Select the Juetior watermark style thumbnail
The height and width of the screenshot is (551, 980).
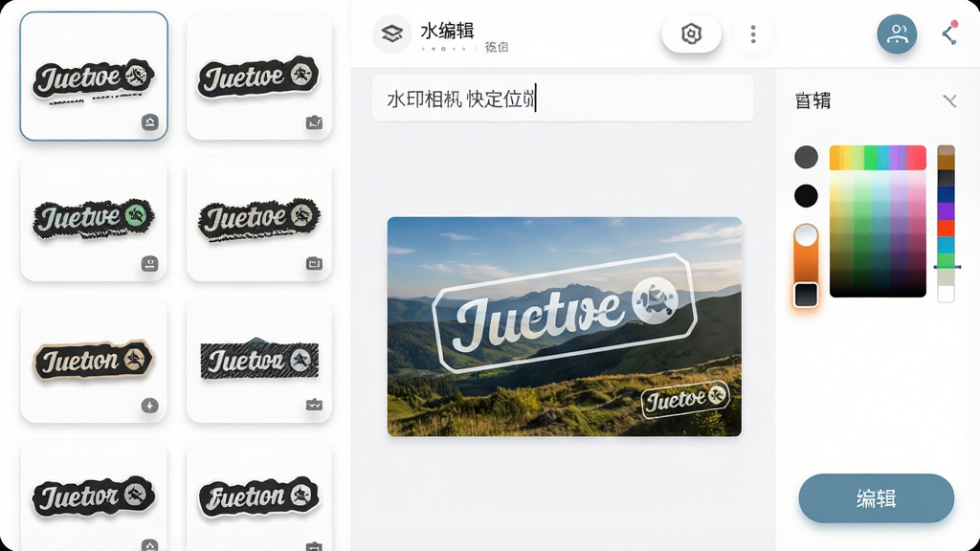coord(94,495)
